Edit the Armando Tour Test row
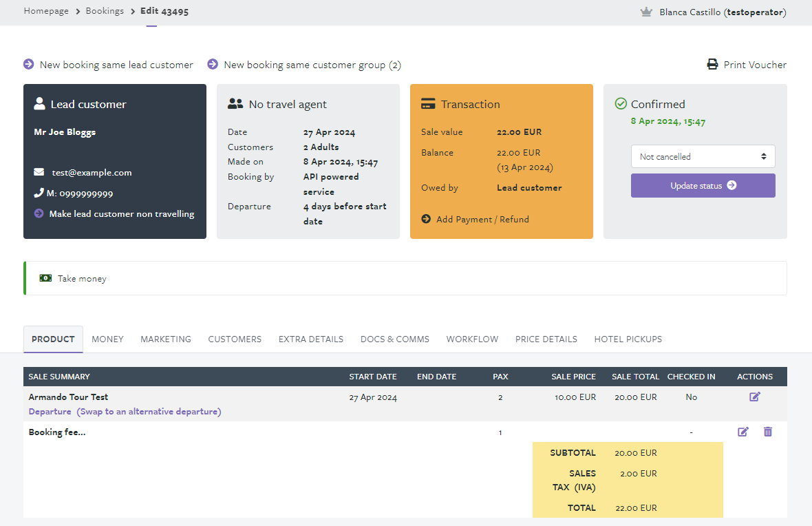Screen dimensions: 812x526 (x=754, y=397)
